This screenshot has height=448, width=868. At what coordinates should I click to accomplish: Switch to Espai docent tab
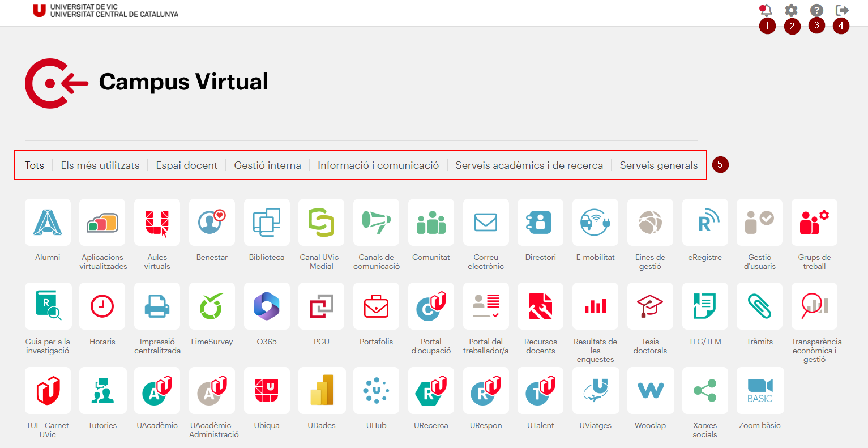click(x=187, y=165)
